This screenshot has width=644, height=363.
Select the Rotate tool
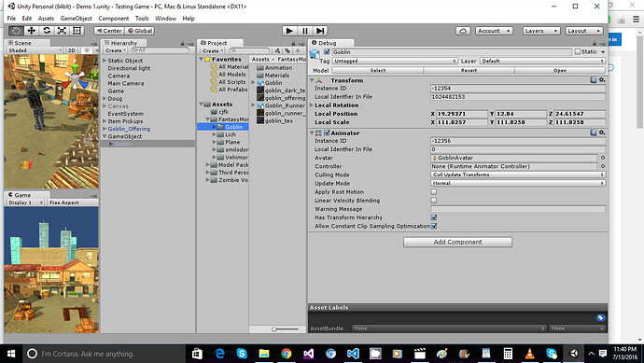tap(47, 31)
